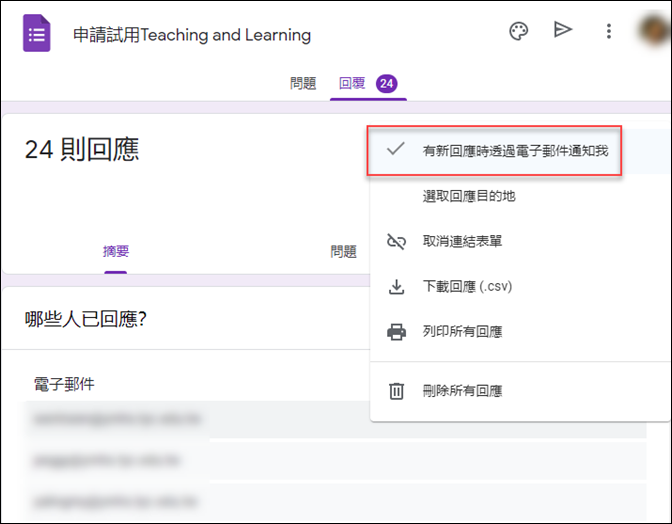This screenshot has height=524, width=672.
Task: Click the Send form paper plane icon
Action: tap(562, 30)
